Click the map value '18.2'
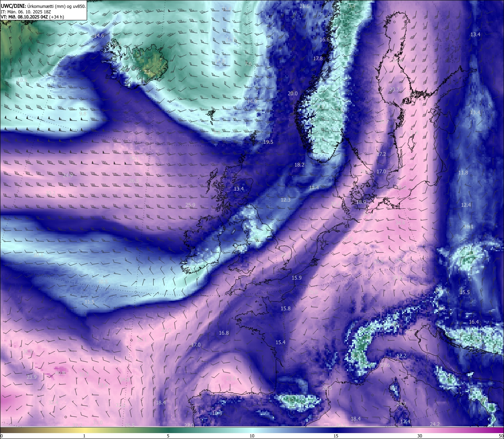 pyautogui.click(x=300, y=165)
